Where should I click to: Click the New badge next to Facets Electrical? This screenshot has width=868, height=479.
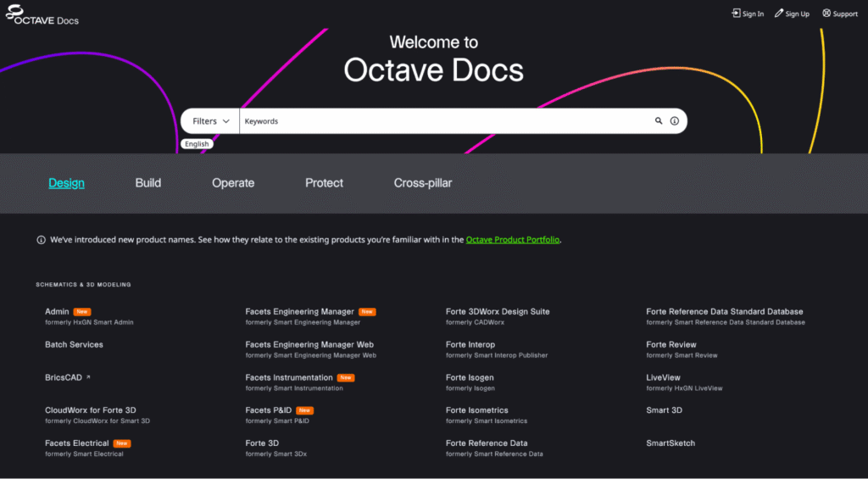(x=122, y=443)
